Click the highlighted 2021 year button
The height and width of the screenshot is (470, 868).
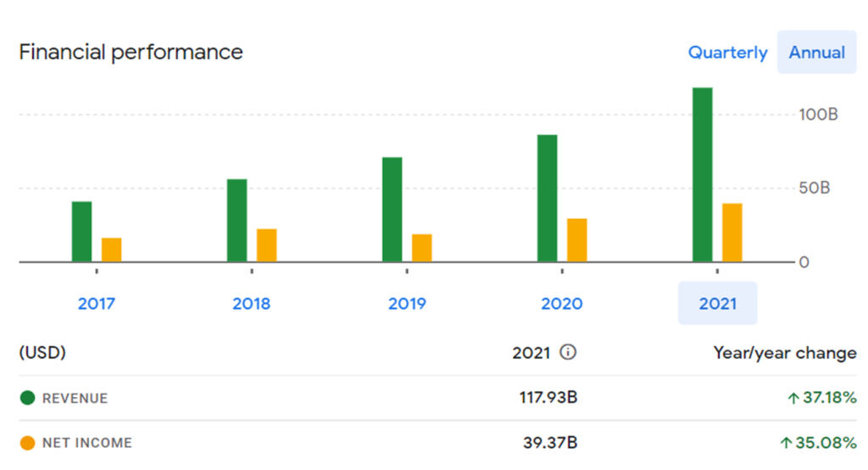pyautogui.click(x=717, y=303)
